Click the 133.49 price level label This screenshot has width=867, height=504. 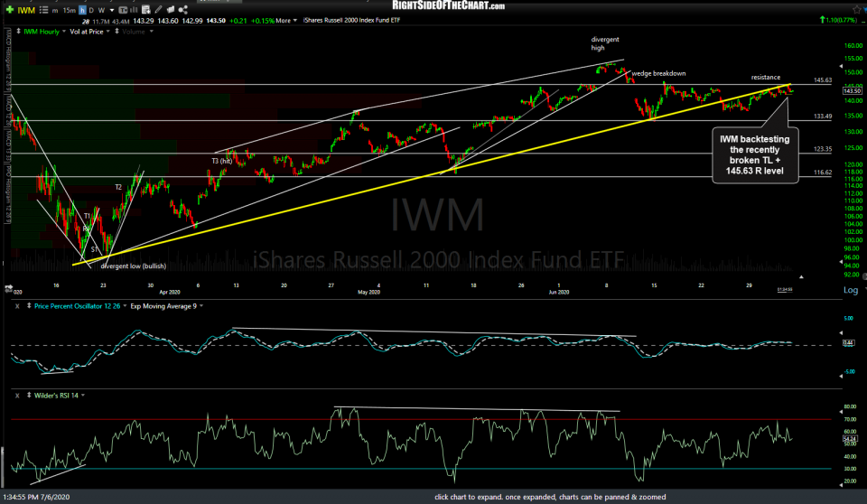[823, 117]
